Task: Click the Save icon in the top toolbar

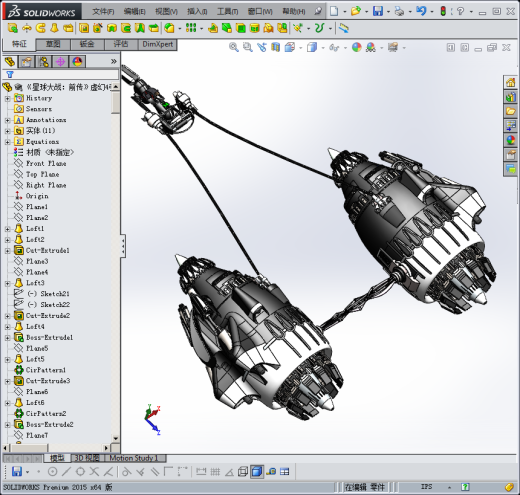Action: pyautogui.click(x=378, y=11)
